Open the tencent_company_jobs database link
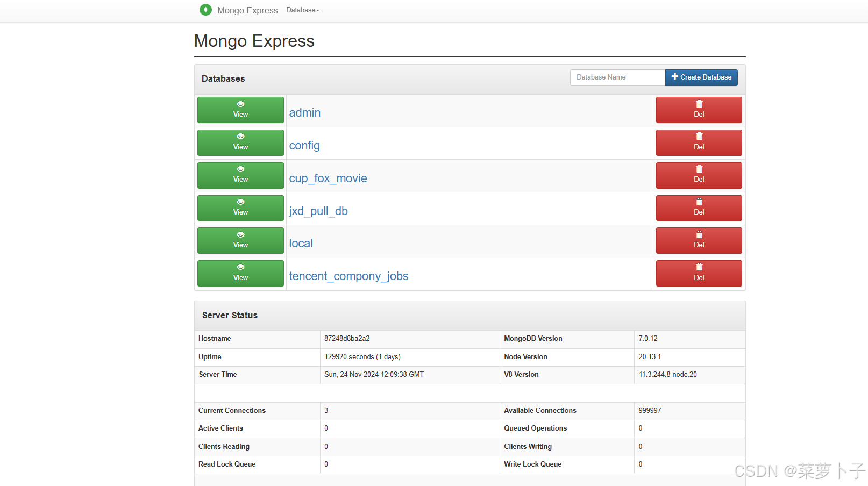Viewport: 868px width, 486px height. pyautogui.click(x=348, y=276)
